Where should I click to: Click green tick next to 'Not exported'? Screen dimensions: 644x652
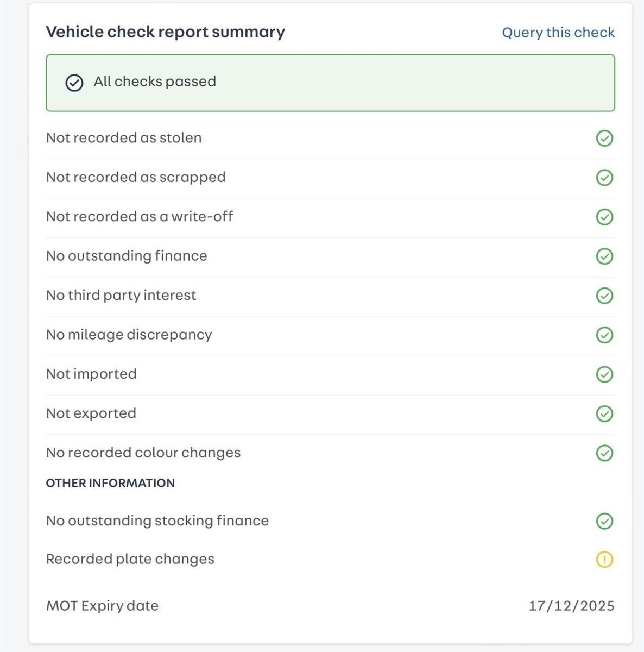[x=604, y=413]
